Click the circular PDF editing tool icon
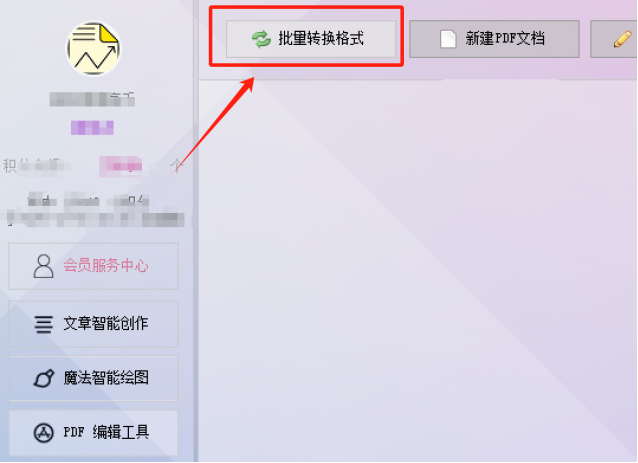The image size is (638, 463). point(44,433)
